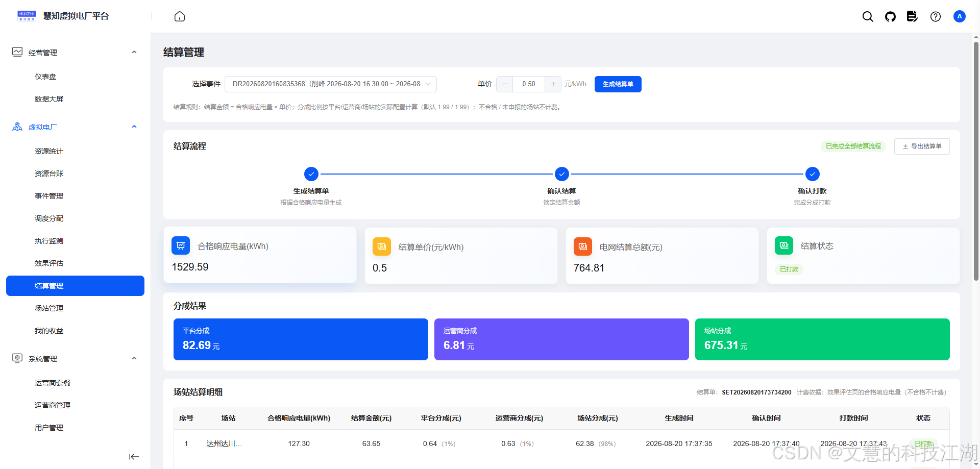Open the 选择事件 dropdown
This screenshot has height=469, width=980.
pos(331,84)
